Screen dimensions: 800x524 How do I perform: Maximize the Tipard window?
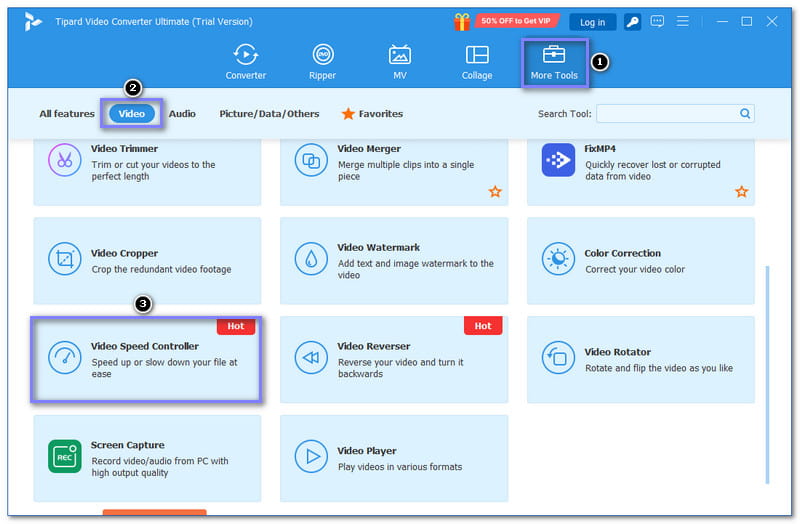click(x=746, y=21)
